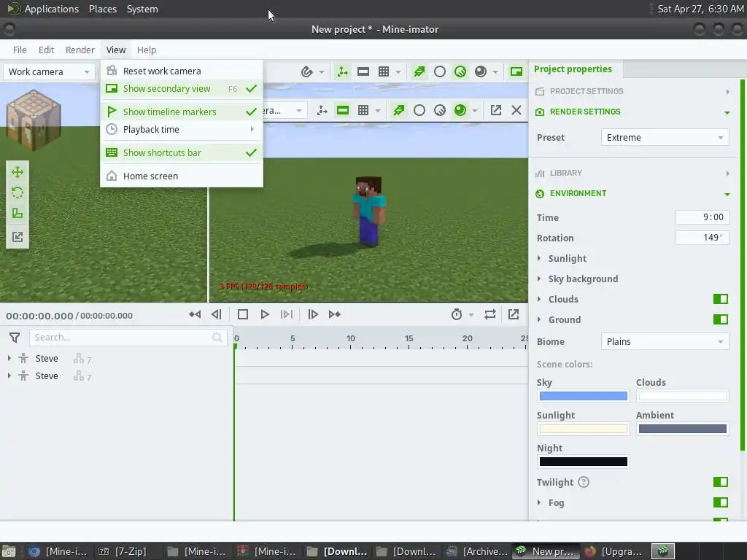The height and width of the screenshot is (560, 747).
Task: Toggle grid icon in top toolbar
Action: [x=384, y=72]
